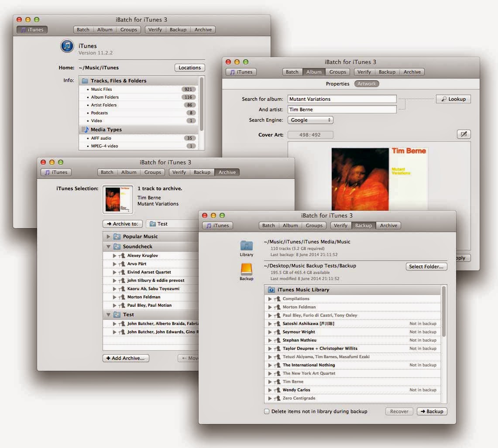The width and height of the screenshot is (498, 448).
Task: Click the Search for album text field
Action: tap(342, 99)
